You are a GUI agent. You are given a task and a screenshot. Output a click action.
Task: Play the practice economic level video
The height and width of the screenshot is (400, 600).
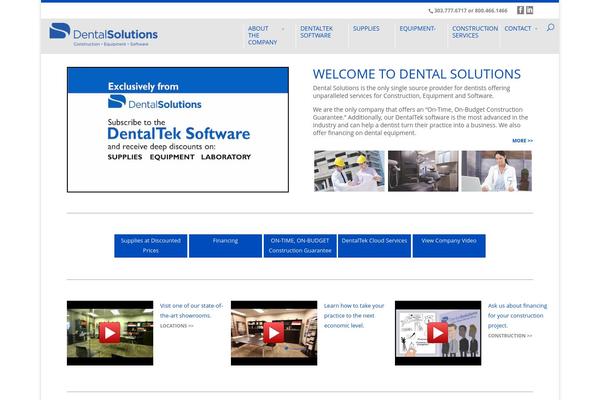(274, 333)
